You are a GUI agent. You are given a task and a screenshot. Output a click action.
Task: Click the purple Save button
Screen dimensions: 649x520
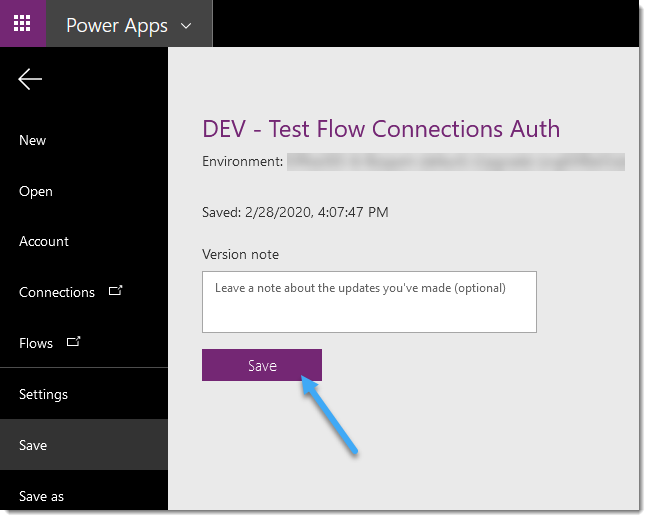[x=262, y=365]
